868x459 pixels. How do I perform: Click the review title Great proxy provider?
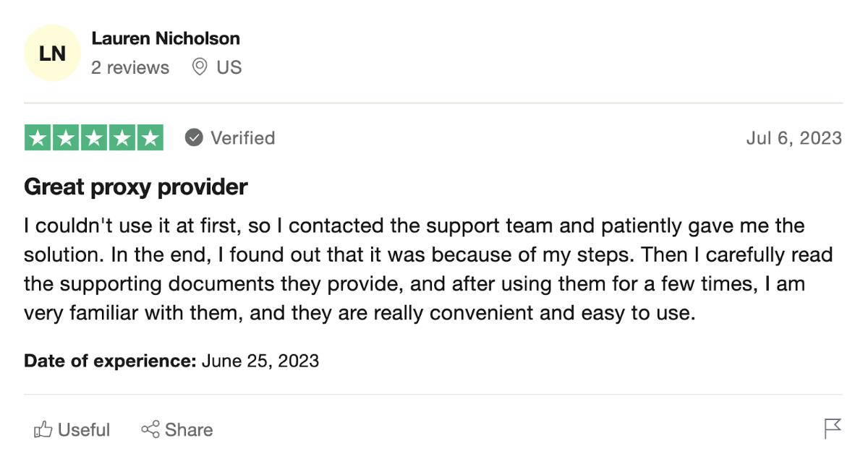pos(135,186)
